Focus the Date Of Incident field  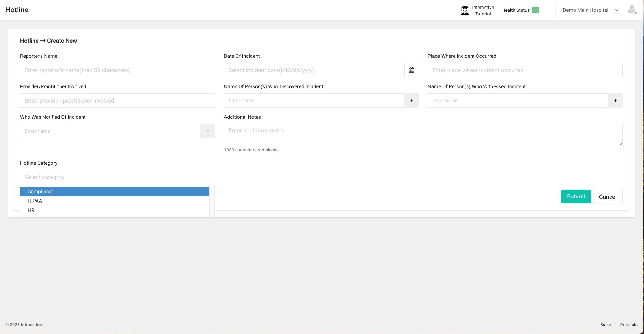point(314,70)
